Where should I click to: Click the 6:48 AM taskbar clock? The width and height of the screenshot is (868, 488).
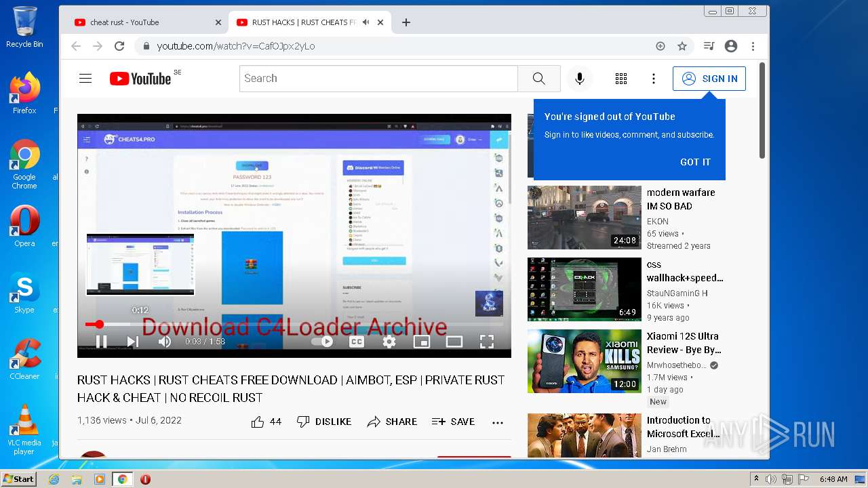[833, 479]
